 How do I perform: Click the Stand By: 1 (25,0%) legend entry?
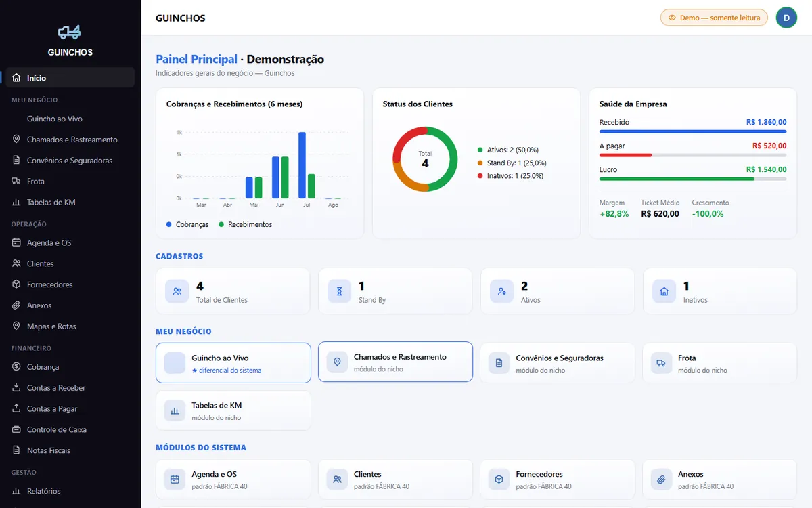(x=512, y=163)
